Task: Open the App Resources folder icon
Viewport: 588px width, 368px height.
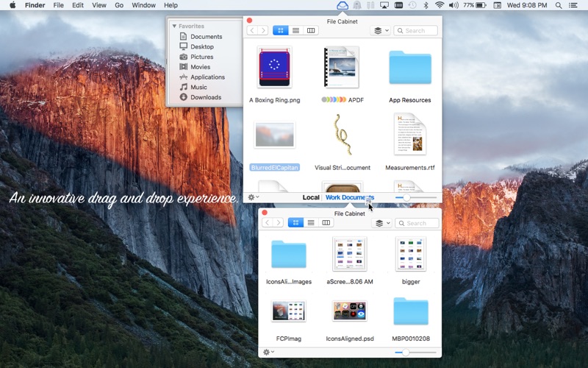Action: [409, 68]
